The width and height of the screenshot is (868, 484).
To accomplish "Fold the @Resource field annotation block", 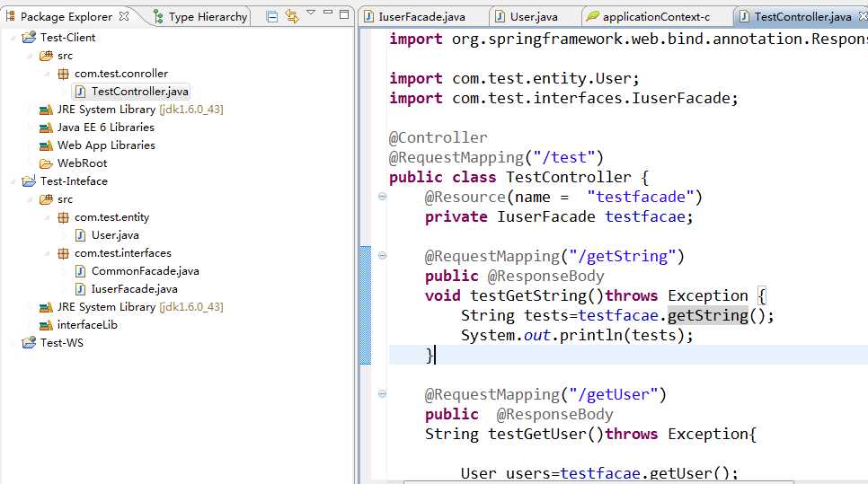I will tap(382, 197).
